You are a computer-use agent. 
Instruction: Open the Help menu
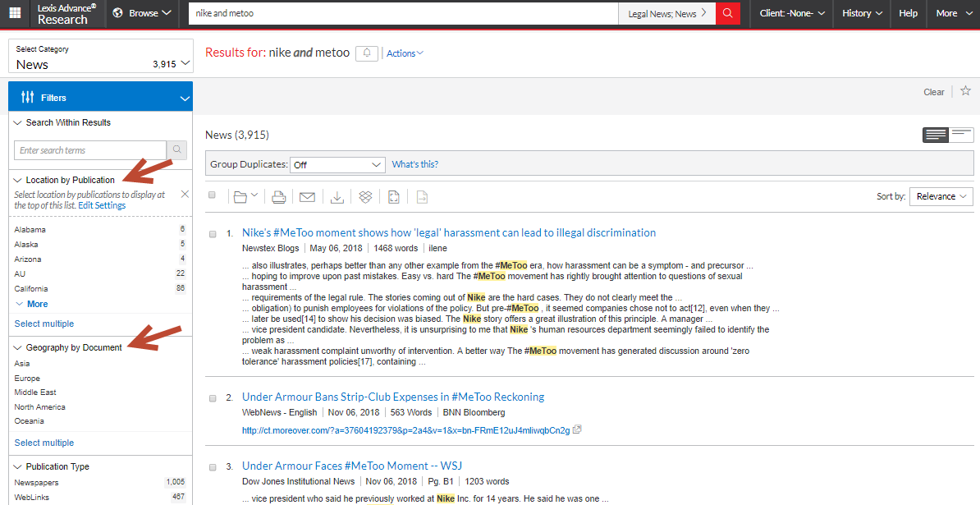click(908, 13)
